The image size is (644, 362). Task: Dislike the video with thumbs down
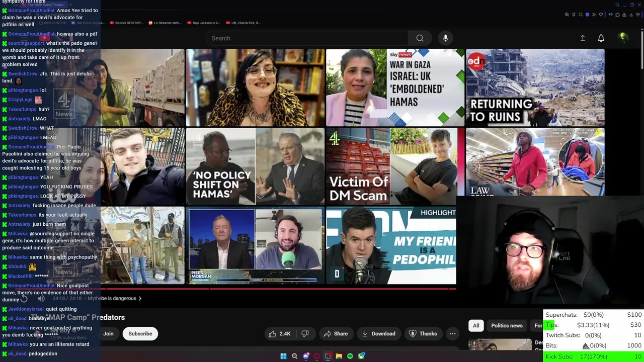click(x=305, y=334)
